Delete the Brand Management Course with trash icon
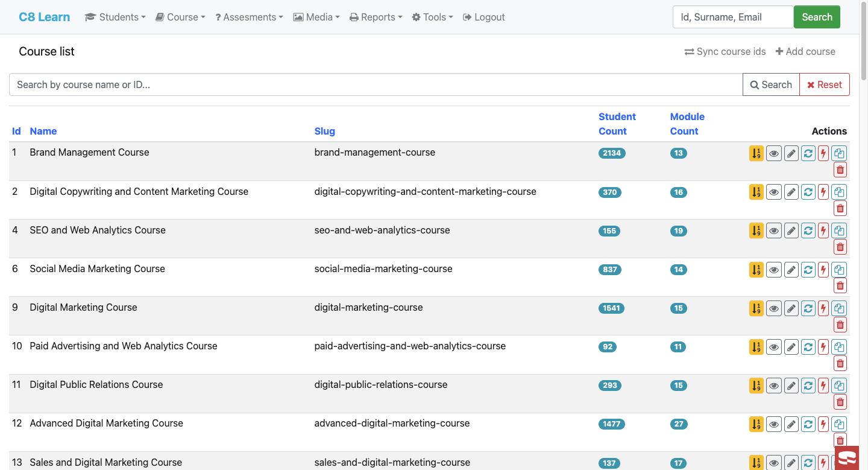Screen dimensions: 868x470 pos(840,170)
